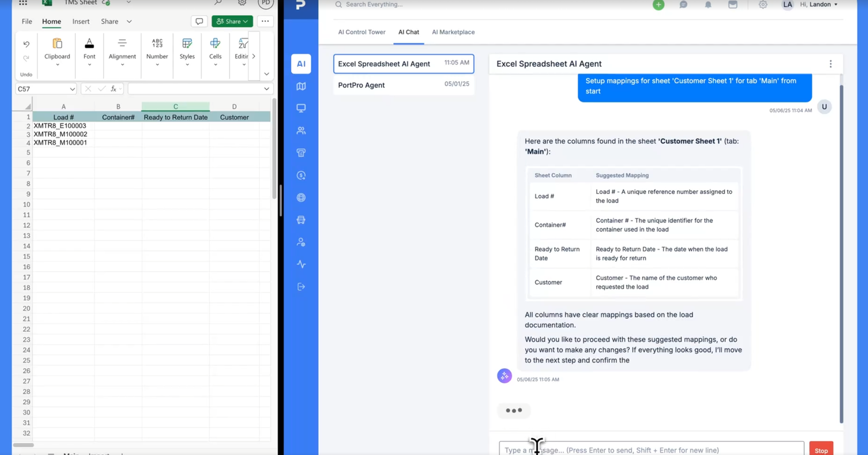The height and width of the screenshot is (455, 868).
Task: Open the chat bubble icon in top bar
Action: pyautogui.click(x=683, y=5)
